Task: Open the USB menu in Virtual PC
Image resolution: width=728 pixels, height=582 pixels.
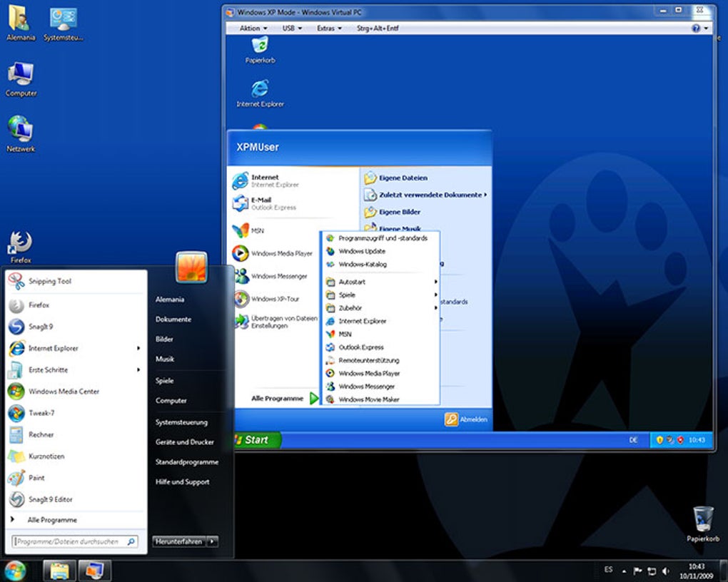Action: point(292,29)
